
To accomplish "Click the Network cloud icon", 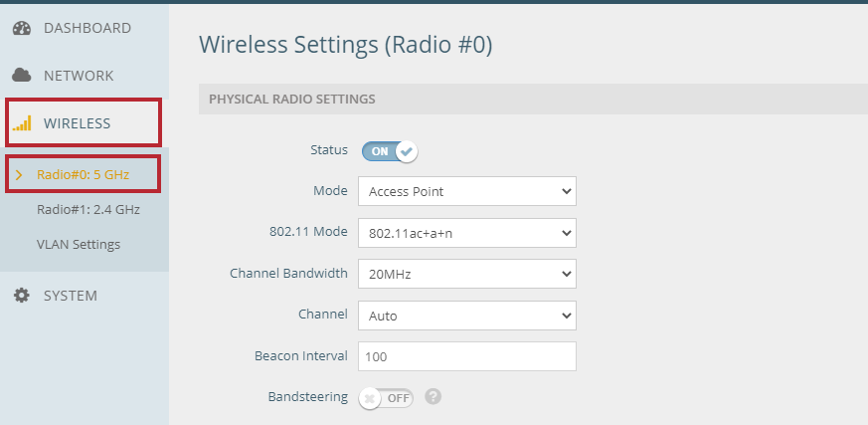I will click(x=22, y=75).
